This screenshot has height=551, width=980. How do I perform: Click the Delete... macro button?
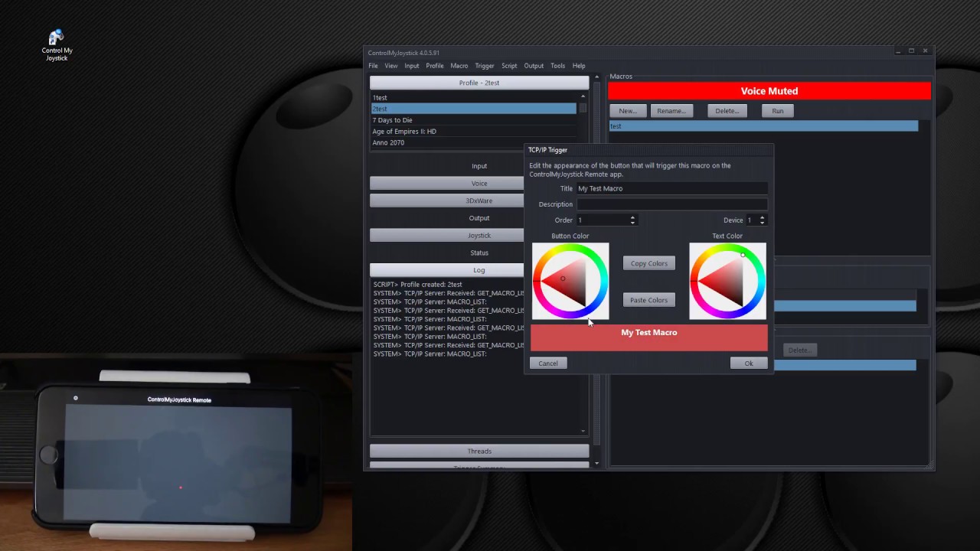(x=727, y=111)
